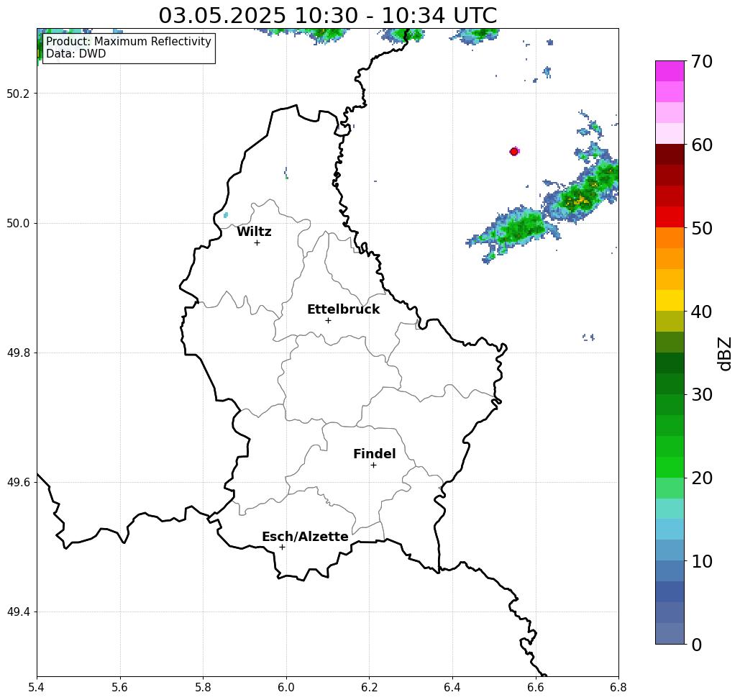Click the title "03.05.2025 10:30 - 10:34 UTC"

pos(327,16)
